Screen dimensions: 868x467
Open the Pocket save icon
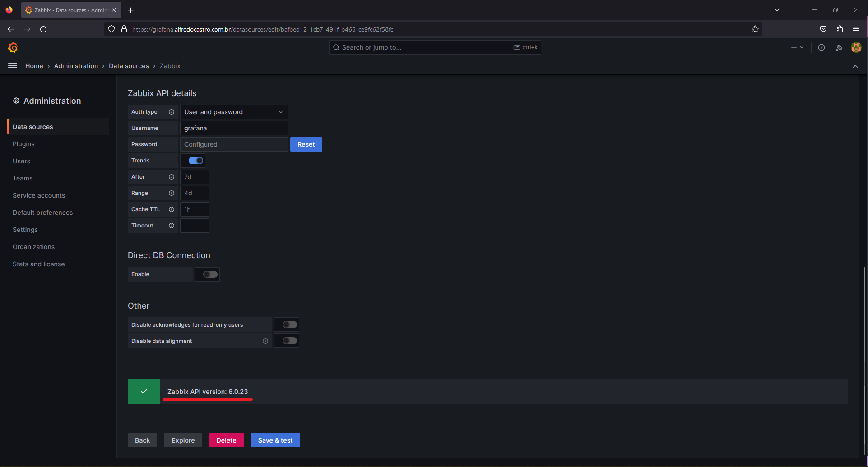click(823, 29)
